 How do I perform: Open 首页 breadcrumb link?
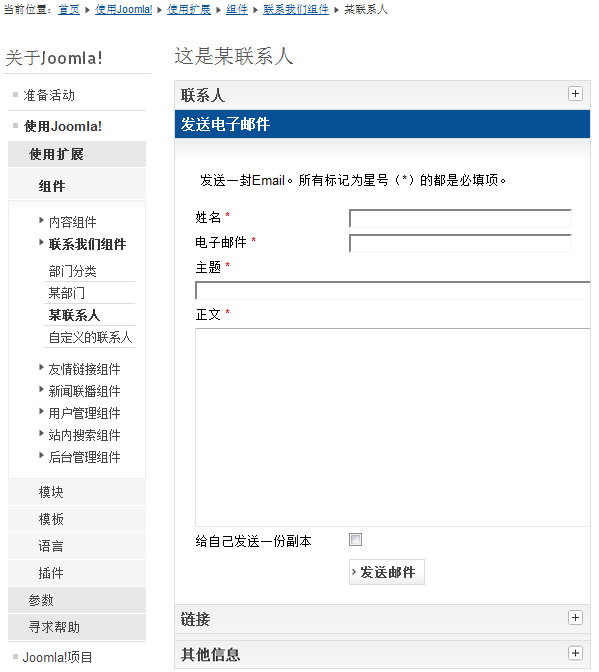69,9
